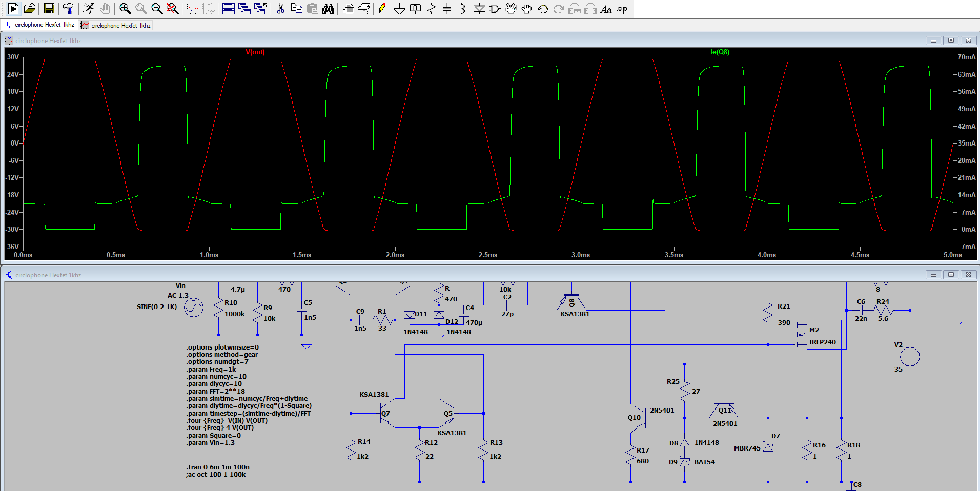Image resolution: width=980 pixels, height=491 pixels.
Task: Click the New Schematic icon left of Open
Action: (x=13, y=9)
